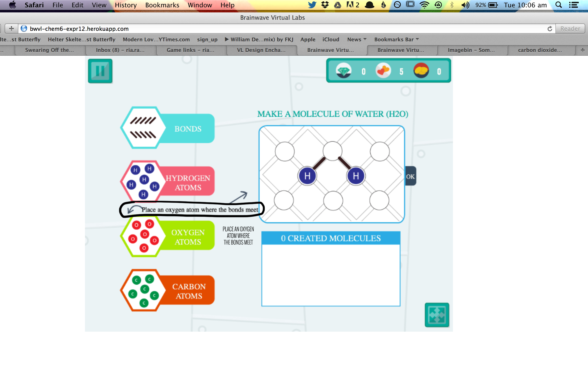Open the volume control in the menu bar

465,5
